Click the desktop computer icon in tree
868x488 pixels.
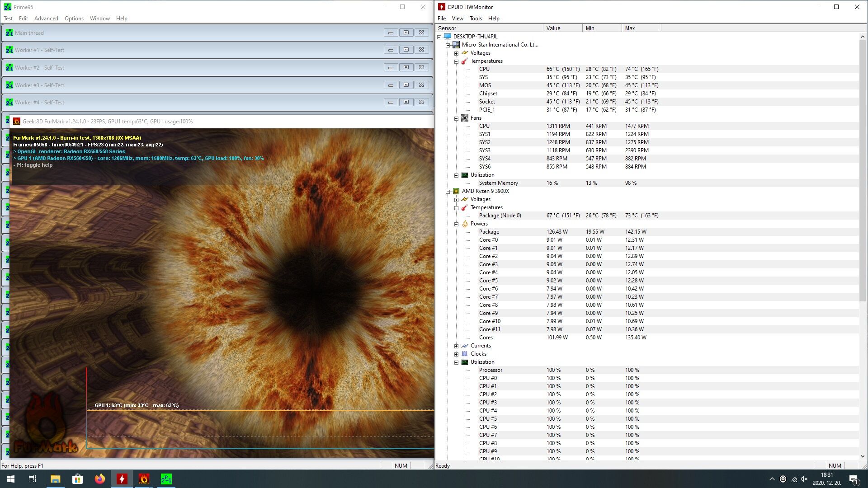pyautogui.click(x=448, y=37)
